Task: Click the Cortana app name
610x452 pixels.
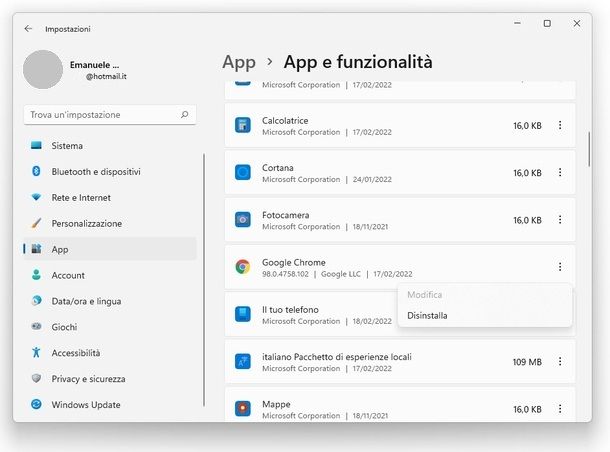Action: point(278,168)
